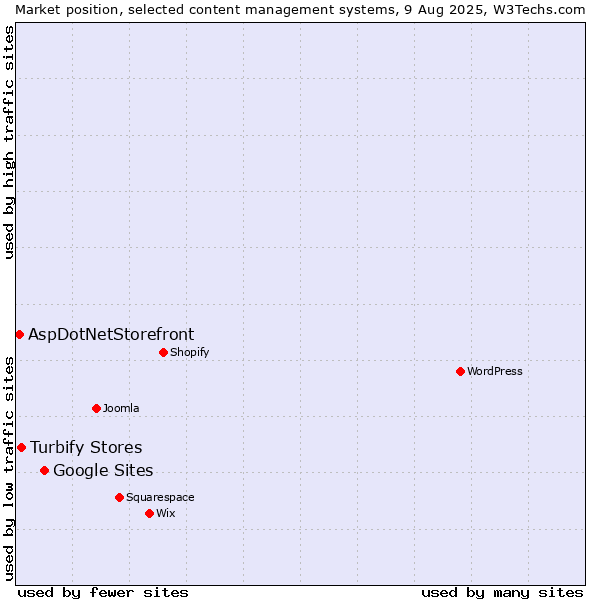
Task: Select the Wix label
Action: 166,514
